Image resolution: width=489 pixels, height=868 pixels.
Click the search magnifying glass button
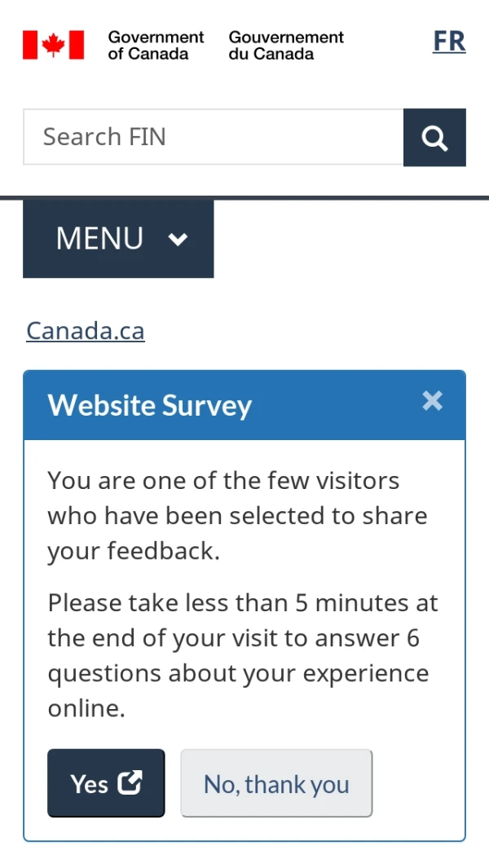434,138
